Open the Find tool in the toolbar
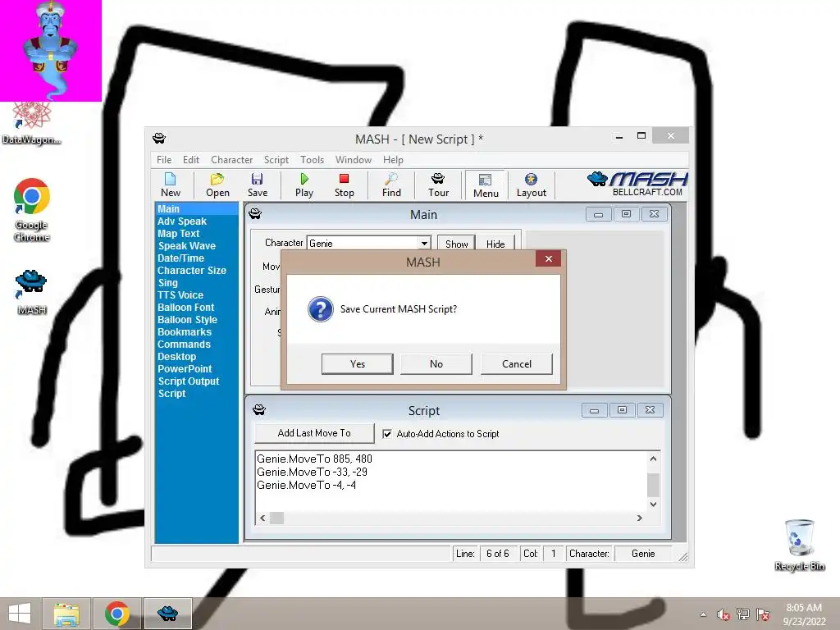The height and width of the screenshot is (630, 840). (391, 185)
